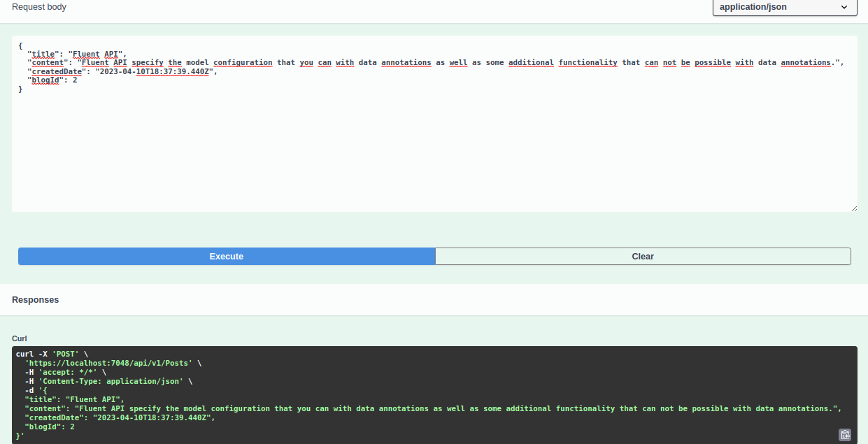Click the Request body section label
The width and height of the screenshot is (868, 444).
coord(39,6)
